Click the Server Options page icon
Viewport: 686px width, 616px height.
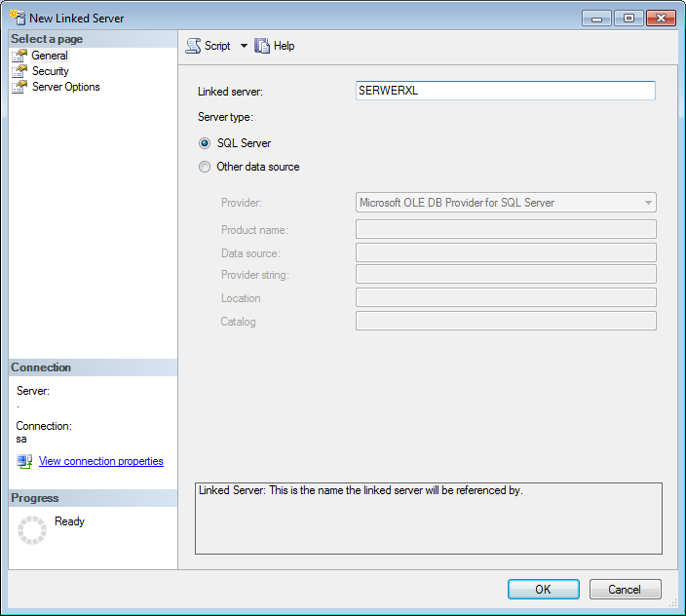(x=19, y=87)
